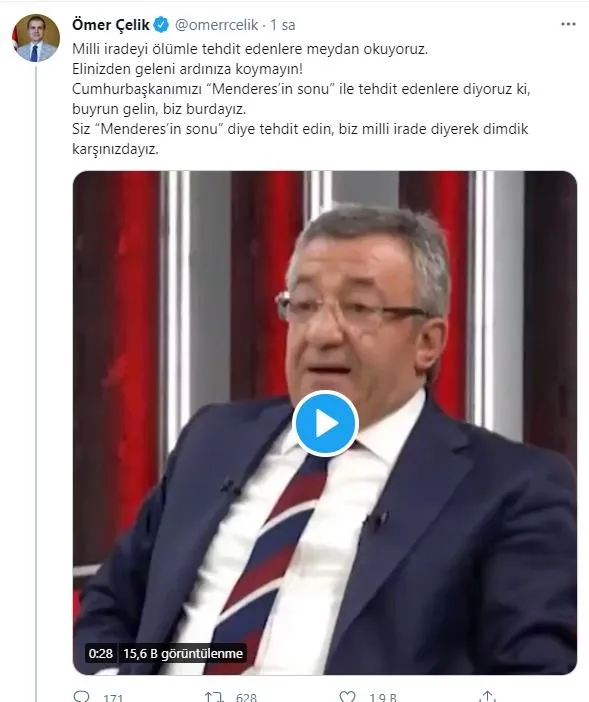Viewport: 589px width, 702px height.
Task: Click the reply speech bubble icon
Action: (81, 697)
